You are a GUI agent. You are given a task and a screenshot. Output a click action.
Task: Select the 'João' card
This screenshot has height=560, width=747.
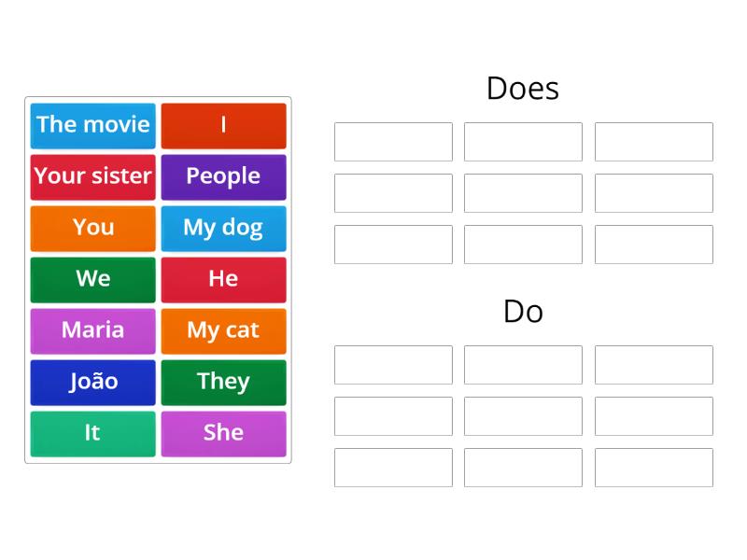point(92,382)
